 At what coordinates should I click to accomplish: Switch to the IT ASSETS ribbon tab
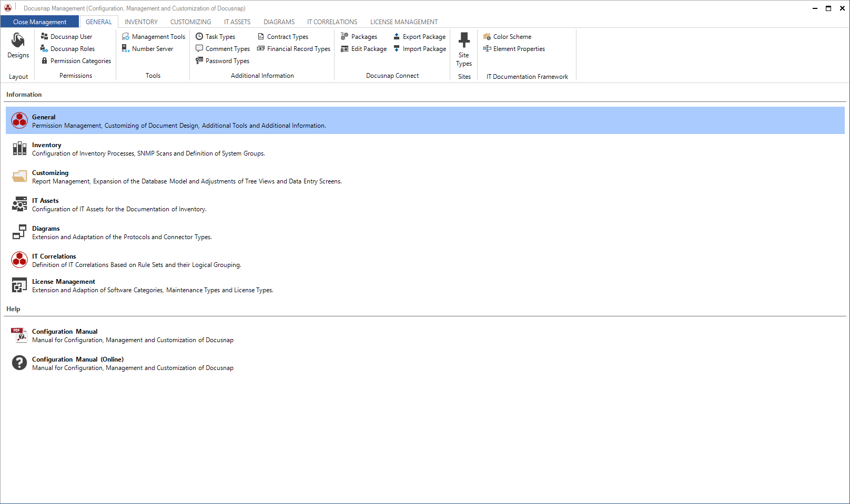click(237, 22)
